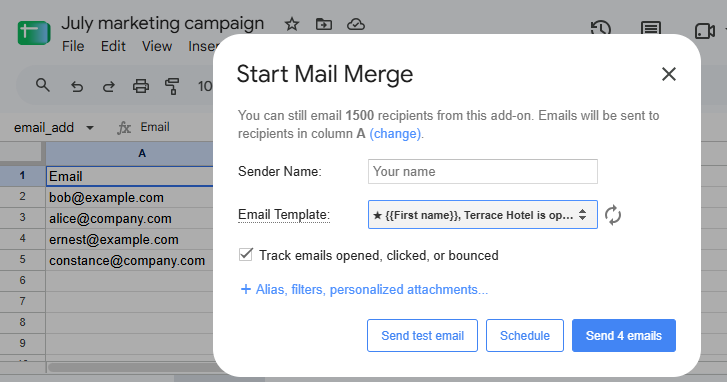Star the July marketing campaign document
The image size is (727, 382).
(x=292, y=24)
